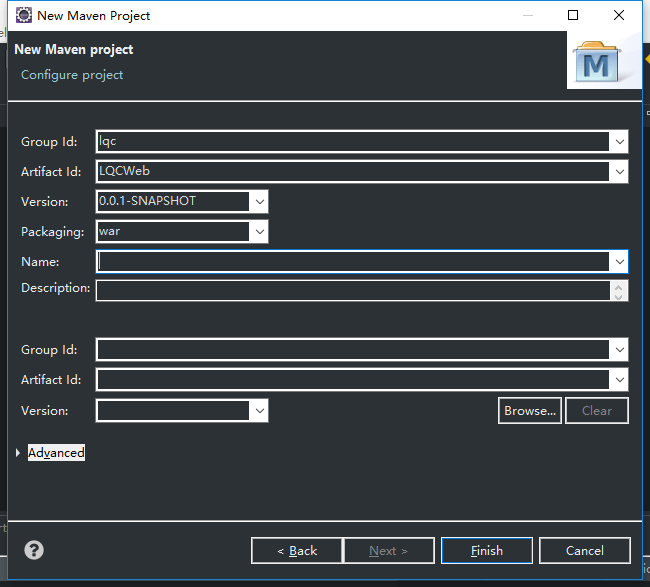Click the Browse... button

pos(530,411)
